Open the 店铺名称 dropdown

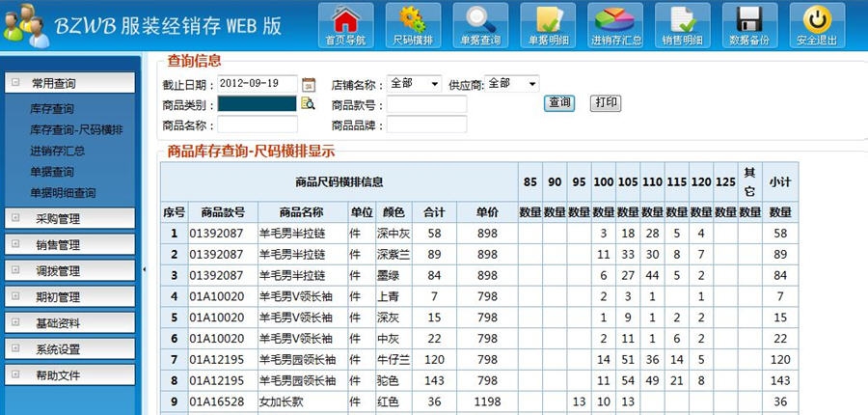(x=414, y=84)
